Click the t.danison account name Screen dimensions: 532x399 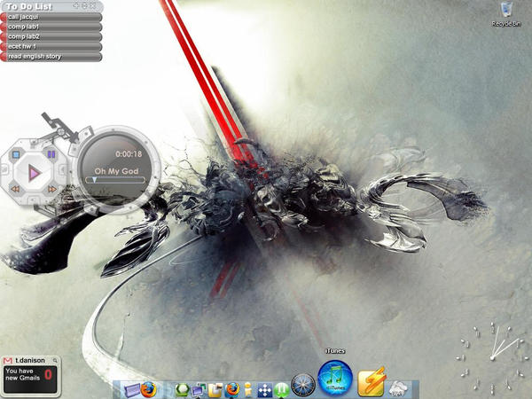pos(30,360)
